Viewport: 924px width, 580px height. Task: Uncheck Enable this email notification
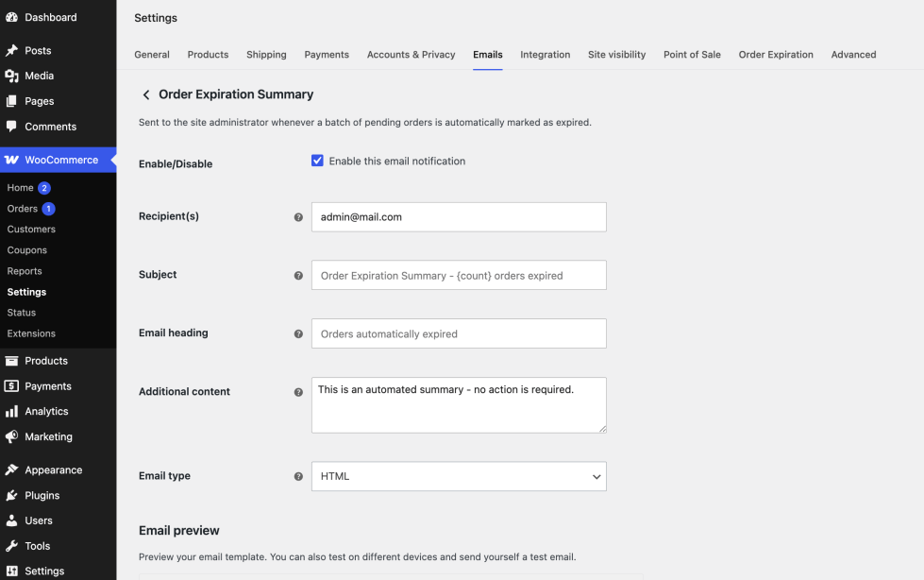317,161
